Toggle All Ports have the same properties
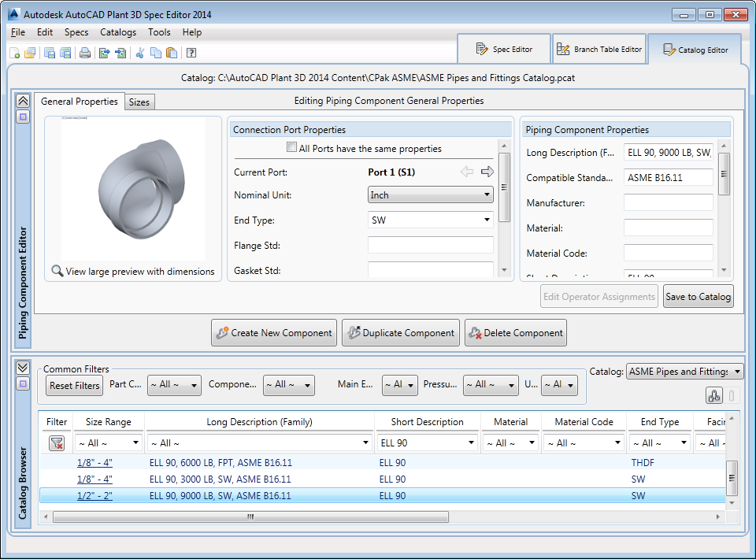The width and height of the screenshot is (756, 559). point(291,147)
